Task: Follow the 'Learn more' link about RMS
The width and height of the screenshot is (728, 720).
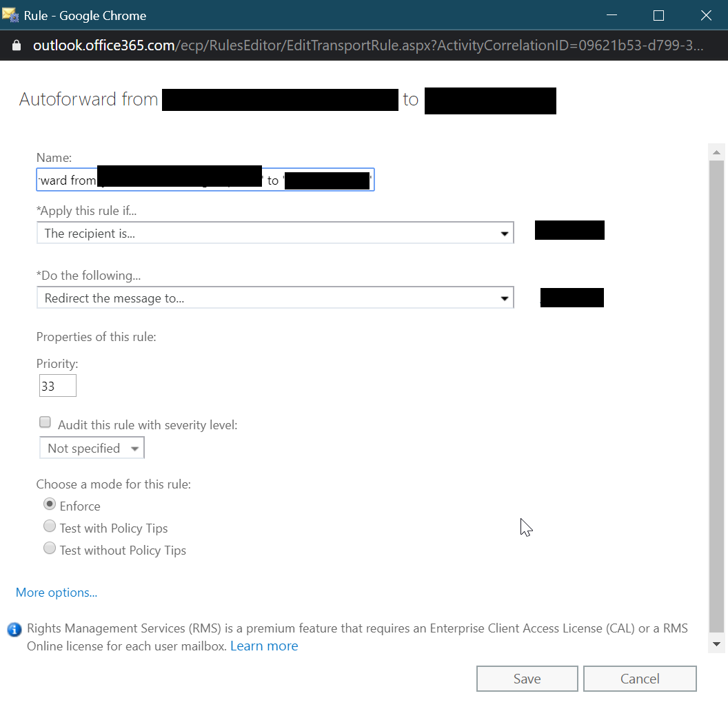Action: [x=264, y=646]
